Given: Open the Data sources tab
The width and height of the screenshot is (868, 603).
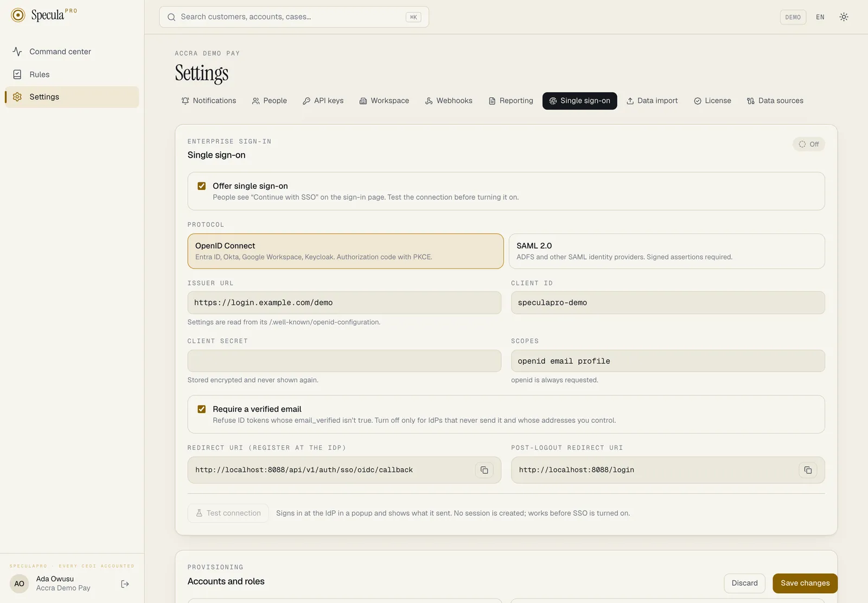Looking at the screenshot, I should pyautogui.click(x=775, y=101).
